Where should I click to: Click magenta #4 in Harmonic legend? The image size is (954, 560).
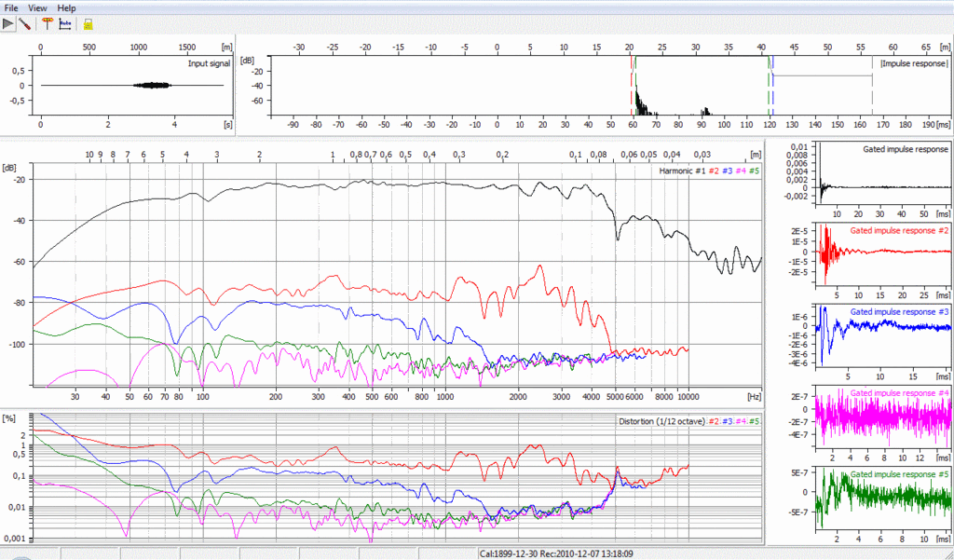[741, 171]
